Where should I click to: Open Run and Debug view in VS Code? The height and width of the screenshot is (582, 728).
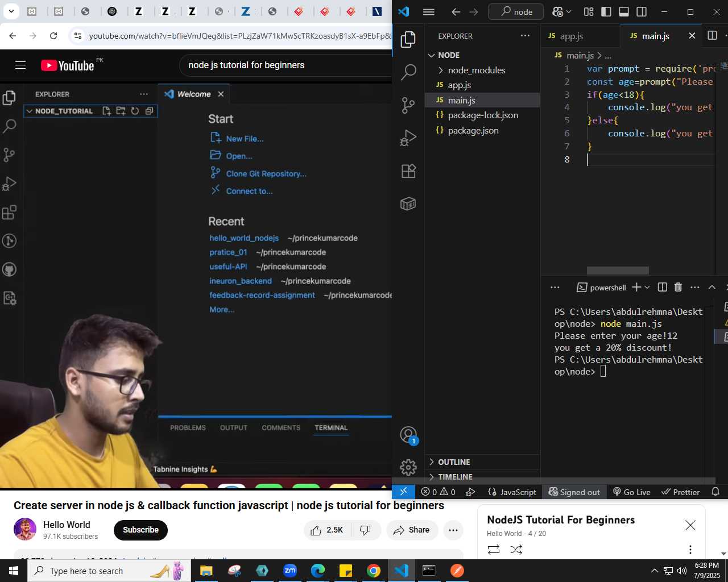(x=408, y=138)
